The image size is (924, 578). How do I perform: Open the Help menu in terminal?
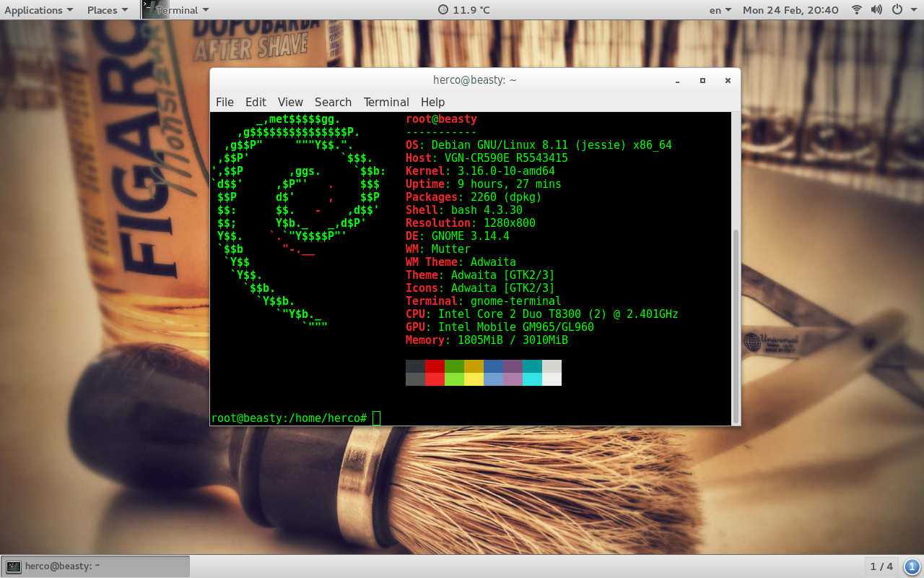point(432,102)
